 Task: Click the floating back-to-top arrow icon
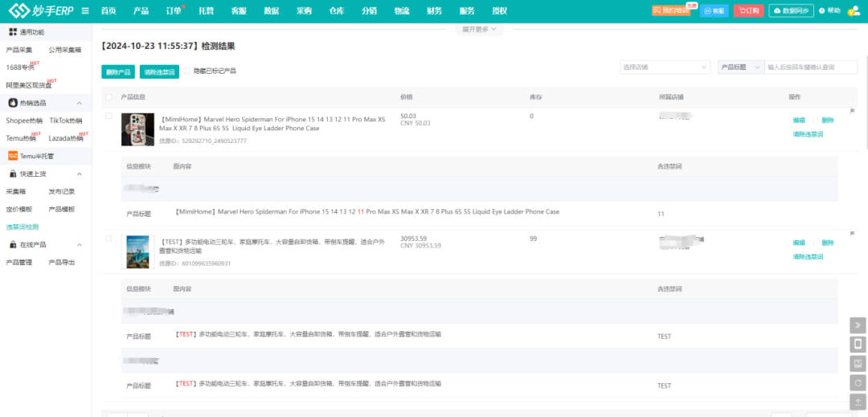click(x=858, y=402)
